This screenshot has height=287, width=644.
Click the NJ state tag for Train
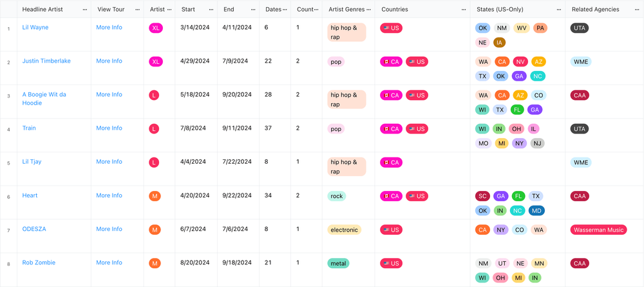click(x=537, y=143)
